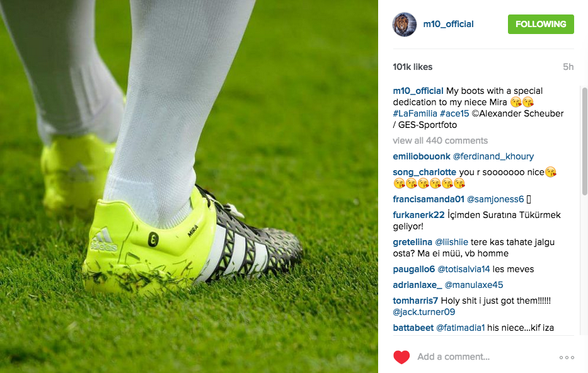Open the three-dot more options menu

coord(567,357)
